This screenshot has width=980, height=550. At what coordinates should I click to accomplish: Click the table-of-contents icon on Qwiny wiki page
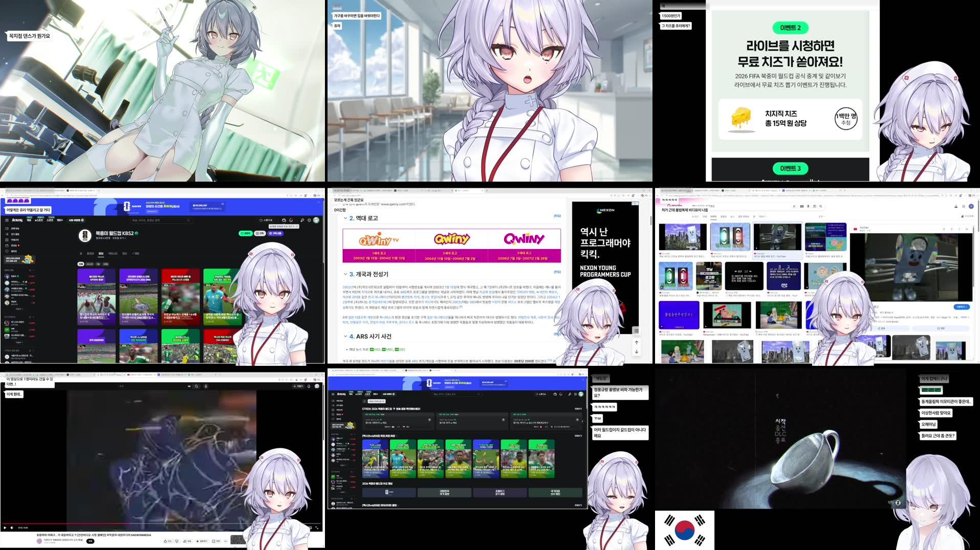[636, 331]
